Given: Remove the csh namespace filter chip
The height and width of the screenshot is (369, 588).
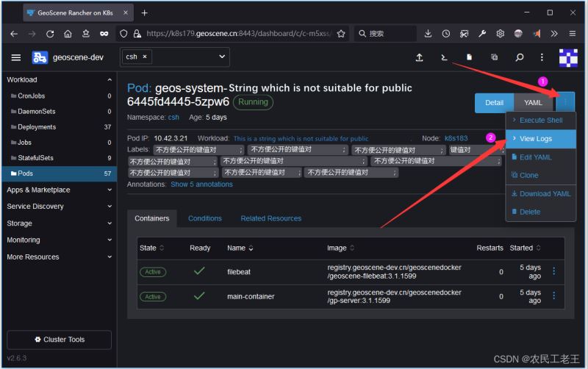Looking at the screenshot, I should pos(145,57).
